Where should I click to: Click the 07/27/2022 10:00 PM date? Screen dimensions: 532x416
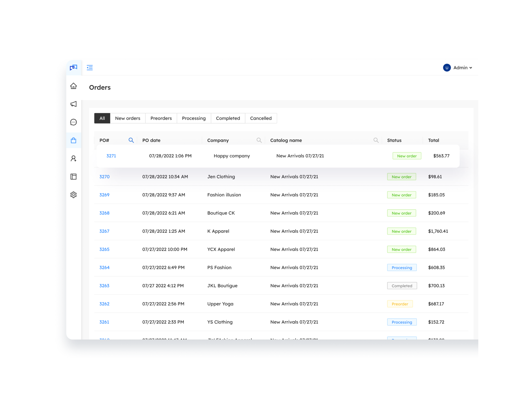[x=165, y=249]
